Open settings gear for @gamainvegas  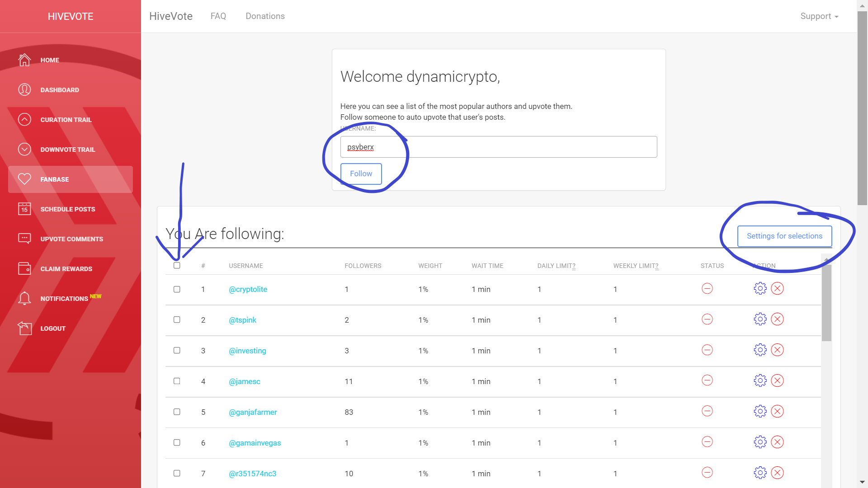pos(760,442)
